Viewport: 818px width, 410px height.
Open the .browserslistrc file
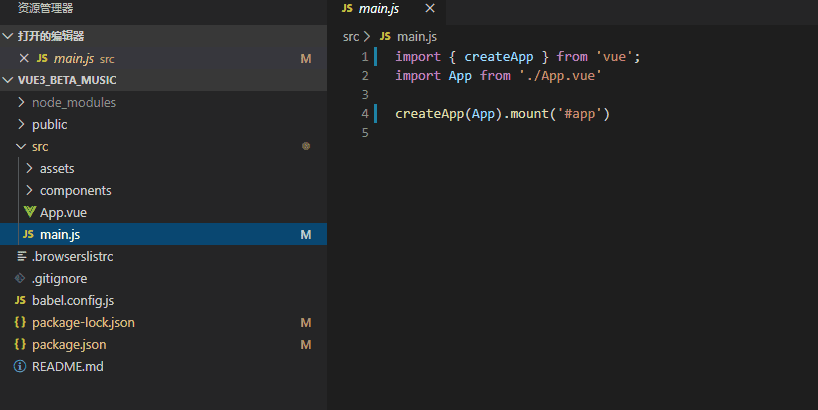(x=73, y=257)
